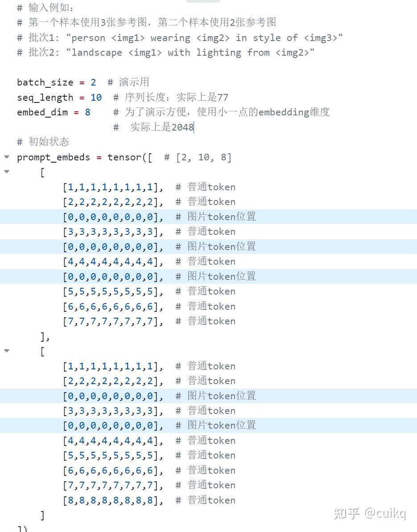Click the [2, 10, 8] shape comment

[x=198, y=157]
